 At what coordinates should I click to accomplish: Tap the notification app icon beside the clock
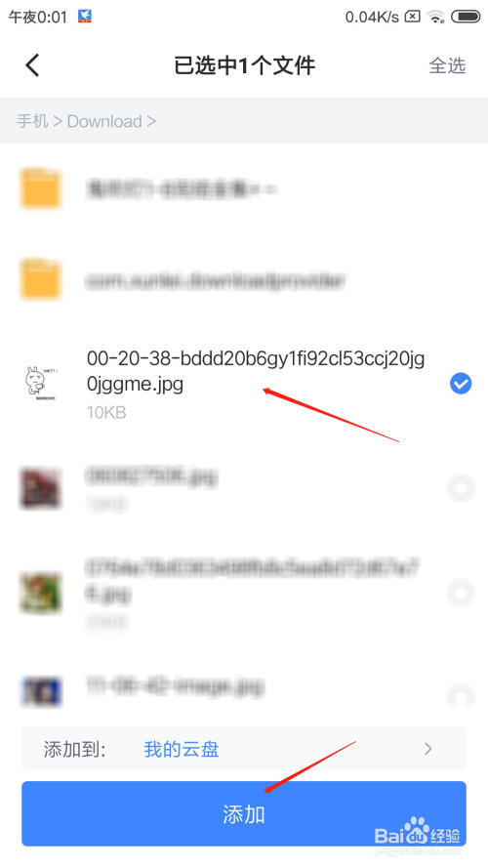pos(85,17)
